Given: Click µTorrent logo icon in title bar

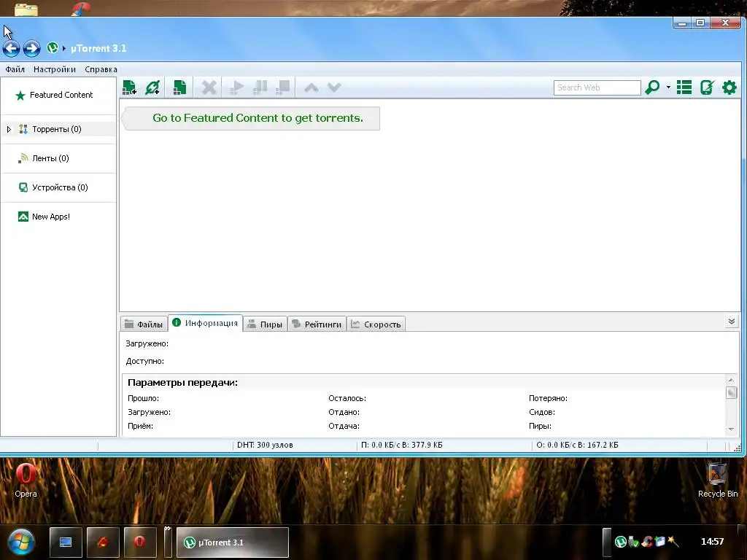Looking at the screenshot, I should click(53, 47).
